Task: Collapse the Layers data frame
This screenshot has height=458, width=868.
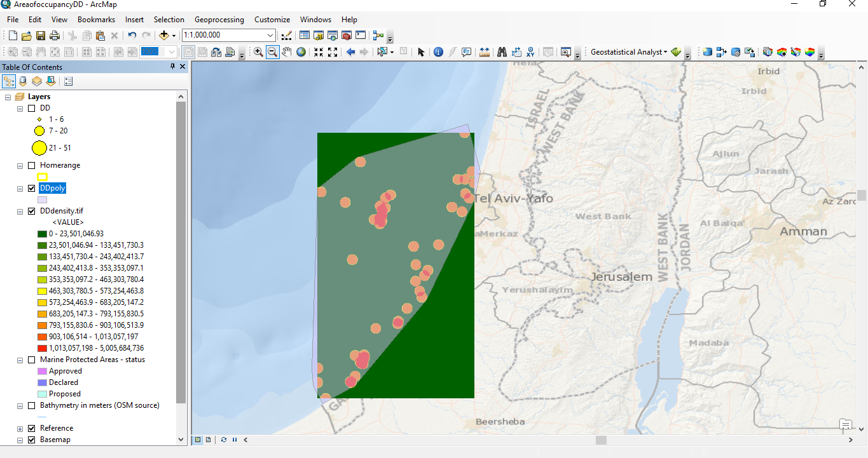Action: click(x=8, y=97)
